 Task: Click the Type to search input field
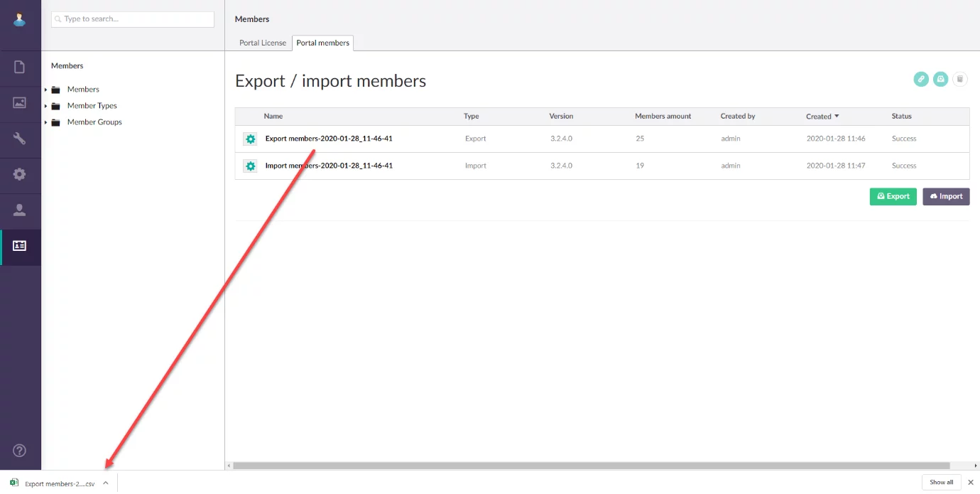pos(133,19)
